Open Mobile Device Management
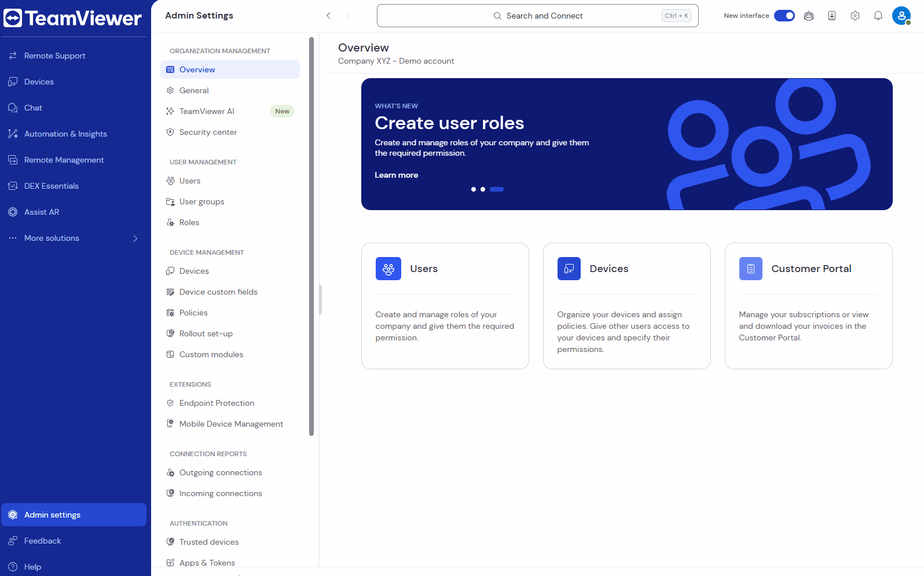 230,424
